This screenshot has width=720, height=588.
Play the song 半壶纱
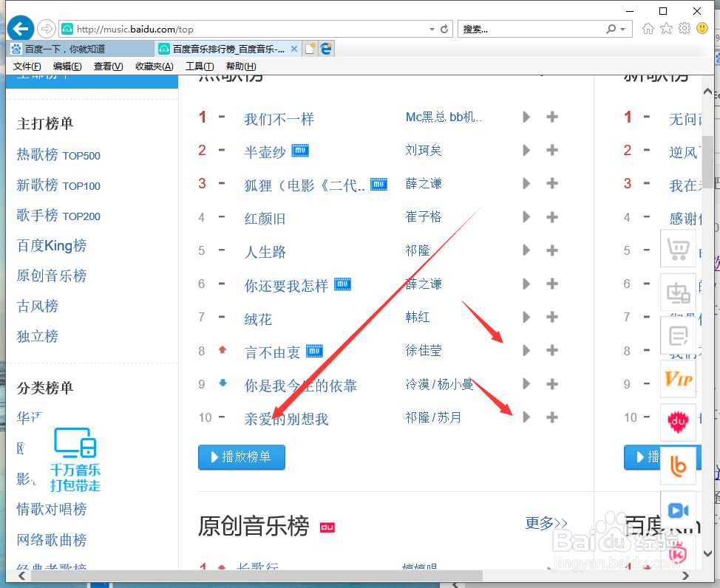point(526,150)
